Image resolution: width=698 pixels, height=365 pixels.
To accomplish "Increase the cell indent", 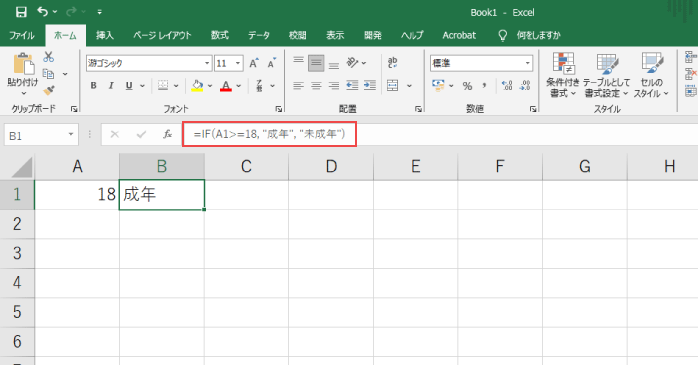I will pyautogui.click(x=370, y=85).
